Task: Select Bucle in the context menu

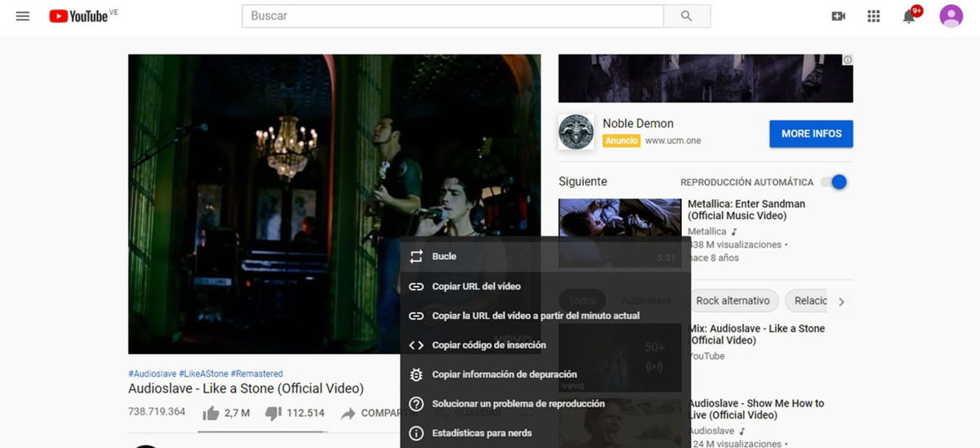Action: [x=546, y=256]
